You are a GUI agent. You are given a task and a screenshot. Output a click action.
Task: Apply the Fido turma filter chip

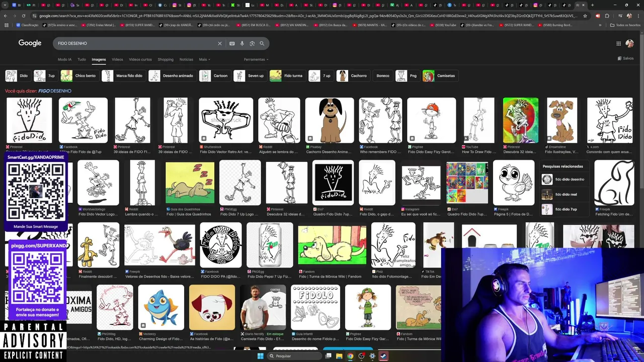pos(287,76)
